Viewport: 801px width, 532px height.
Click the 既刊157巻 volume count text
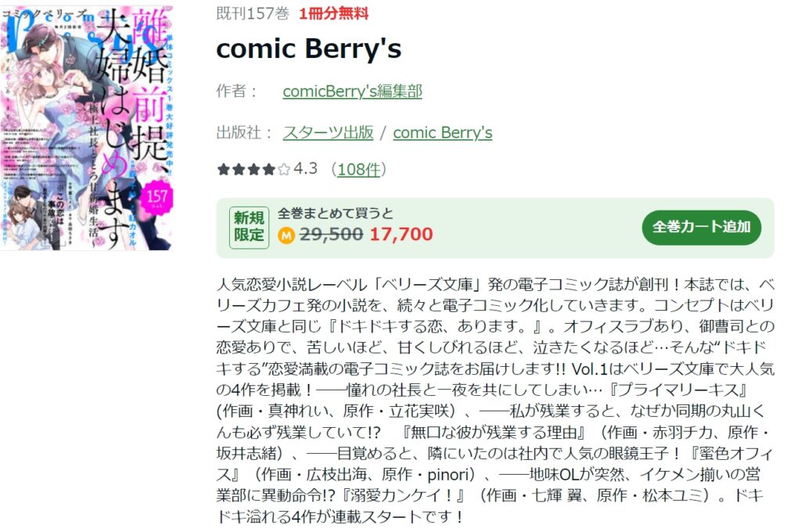pyautogui.click(x=253, y=13)
